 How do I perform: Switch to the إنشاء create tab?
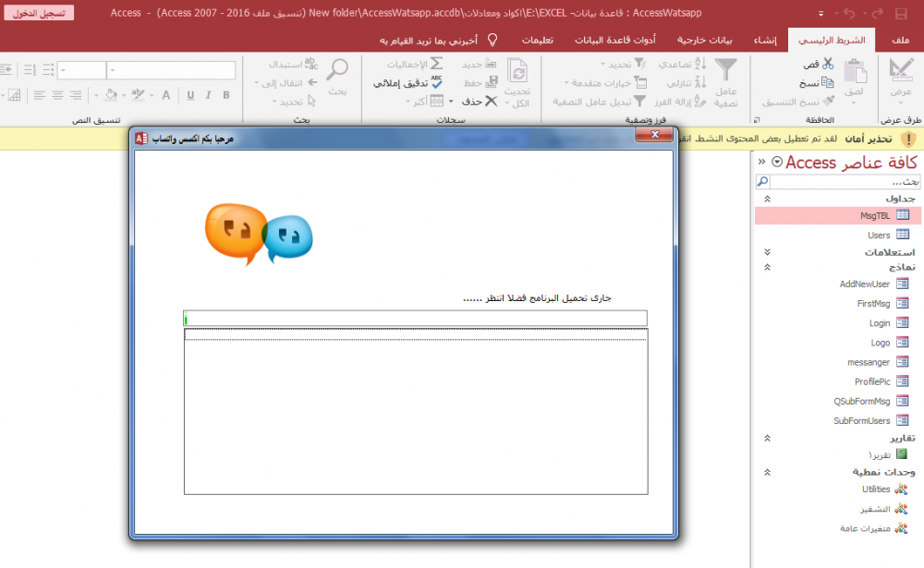click(765, 40)
